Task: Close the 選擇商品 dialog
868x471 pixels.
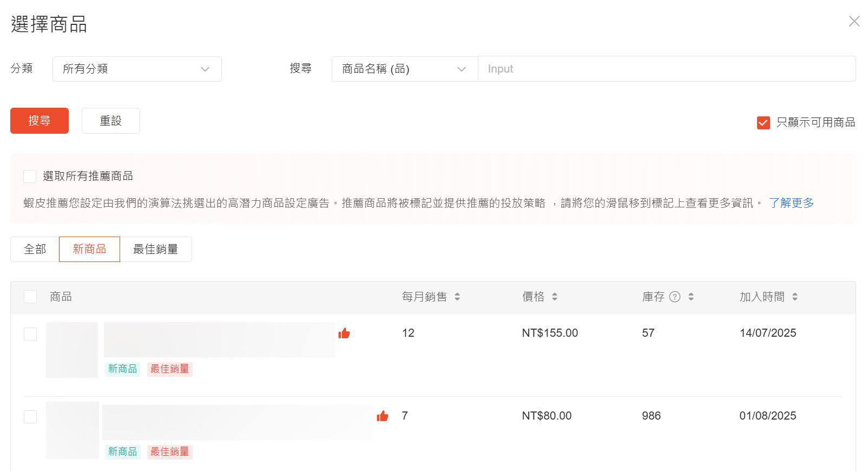Action: (x=854, y=21)
